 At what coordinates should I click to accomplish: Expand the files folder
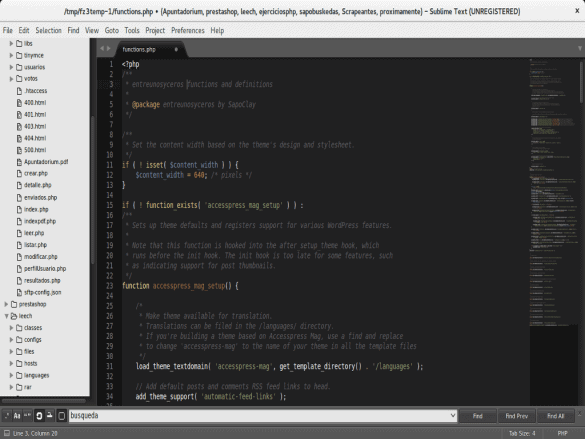click(x=11, y=352)
